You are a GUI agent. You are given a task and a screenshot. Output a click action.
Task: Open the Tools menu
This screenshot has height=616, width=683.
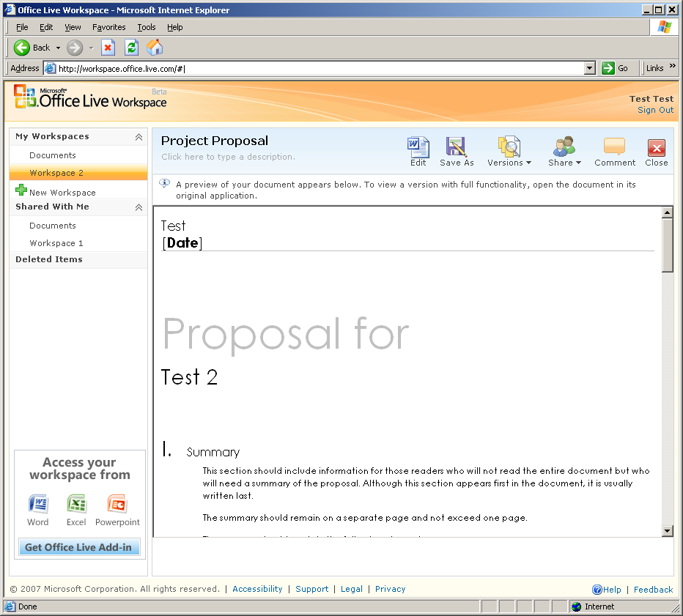point(147,27)
